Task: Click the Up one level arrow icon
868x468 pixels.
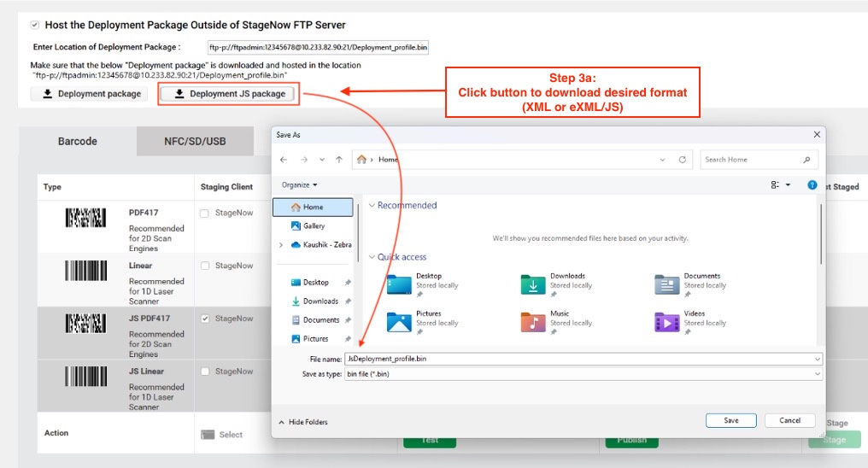Action: click(339, 160)
